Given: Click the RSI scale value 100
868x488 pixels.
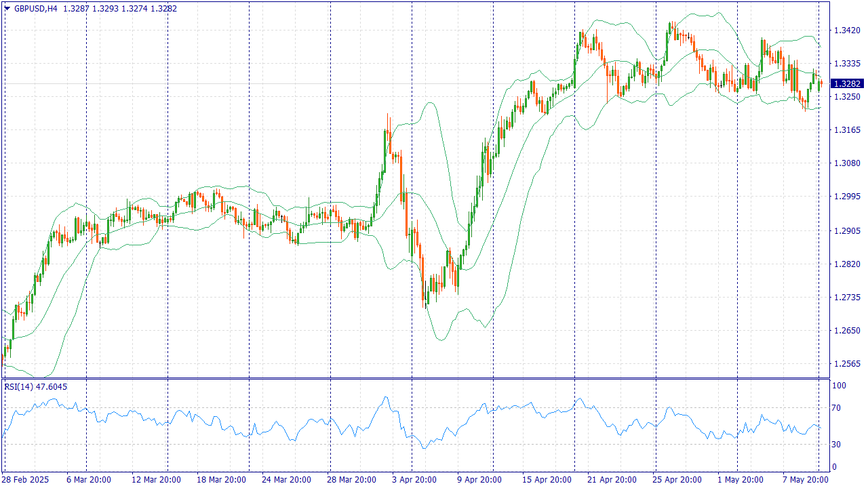Looking at the screenshot, I should click(x=840, y=385).
